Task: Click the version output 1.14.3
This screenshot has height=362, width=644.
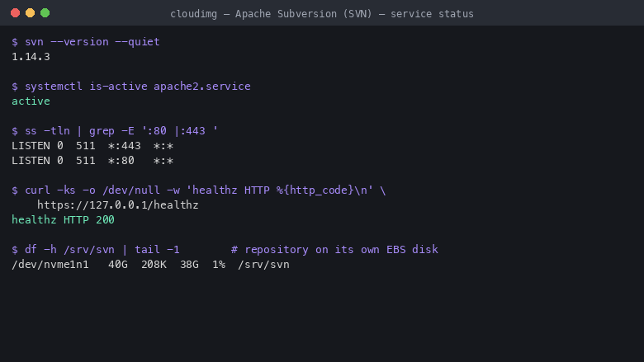Action: [31, 57]
